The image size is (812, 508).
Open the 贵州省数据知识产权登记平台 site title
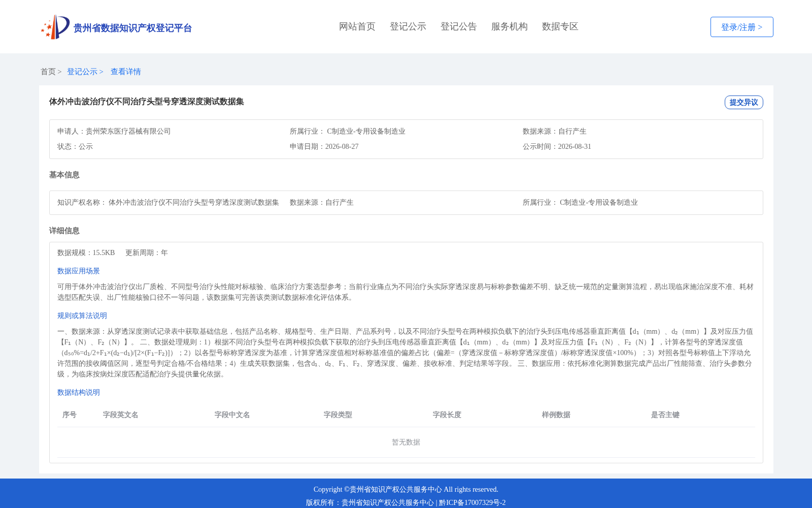(132, 28)
